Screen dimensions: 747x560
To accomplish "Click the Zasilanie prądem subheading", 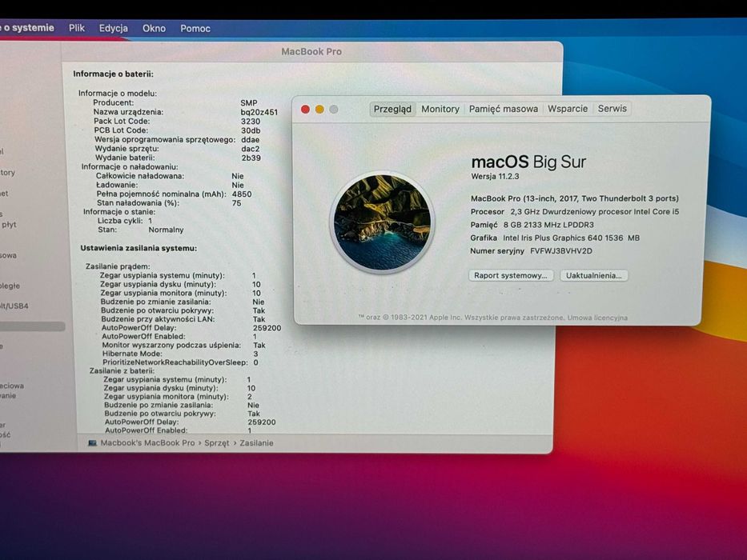I will tap(118, 266).
